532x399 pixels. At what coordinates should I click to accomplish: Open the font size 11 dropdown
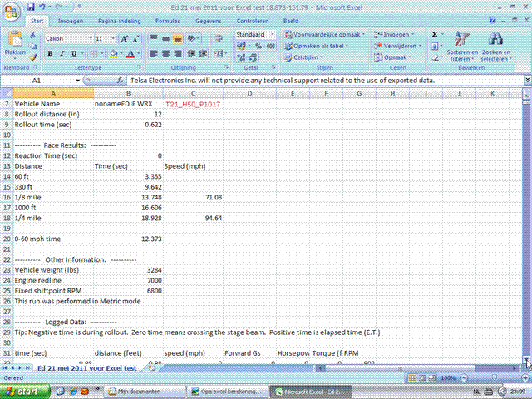coord(113,39)
